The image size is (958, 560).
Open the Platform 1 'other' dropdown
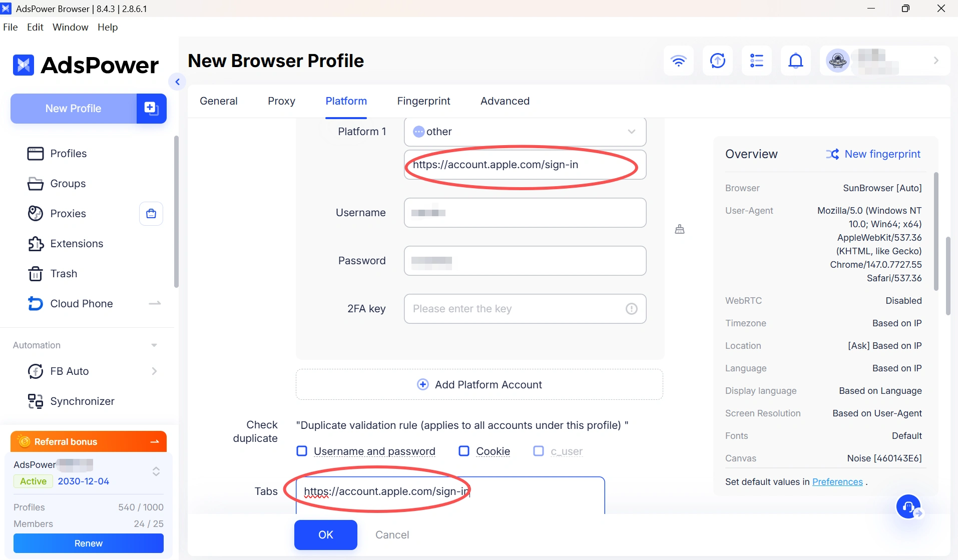pyautogui.click(x=525, y=132)
